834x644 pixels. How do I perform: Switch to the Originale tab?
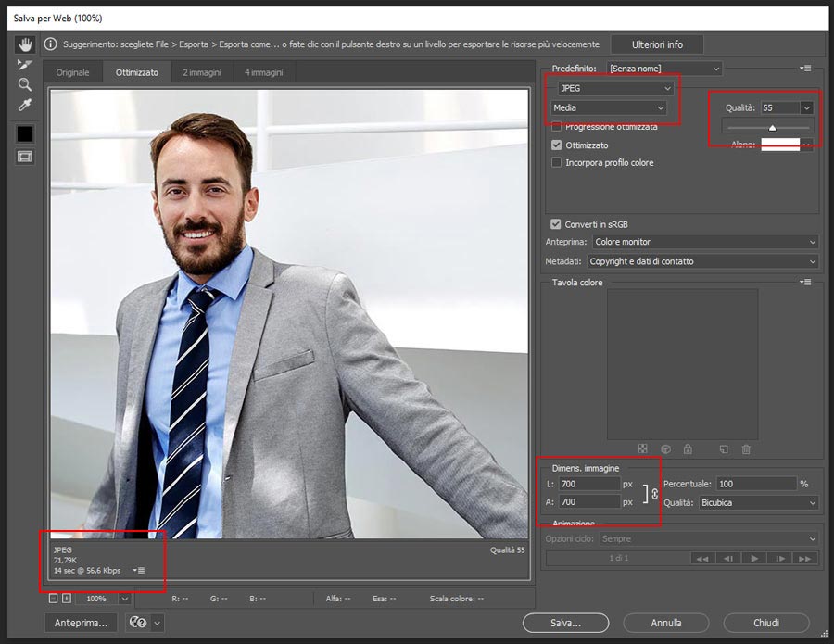(73, 72)
